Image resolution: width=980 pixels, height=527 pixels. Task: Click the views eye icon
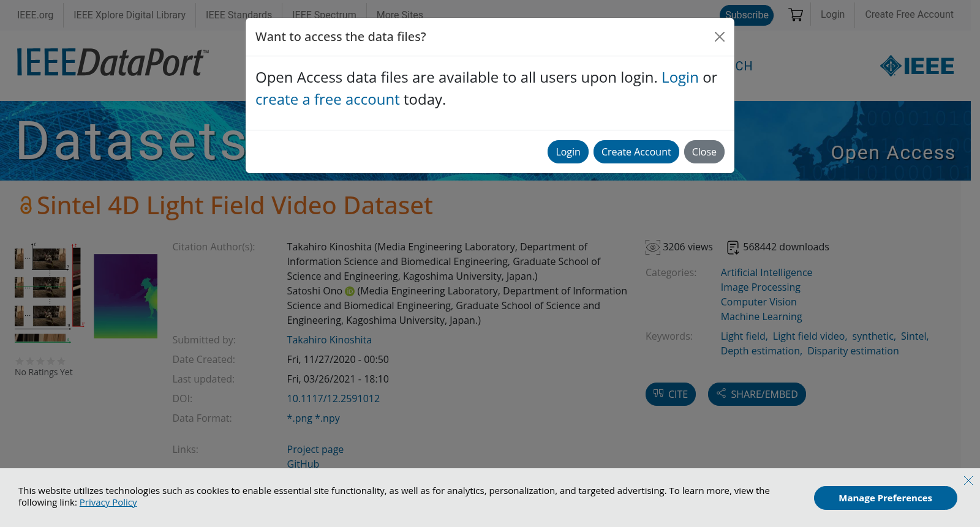tap(653, 247)
